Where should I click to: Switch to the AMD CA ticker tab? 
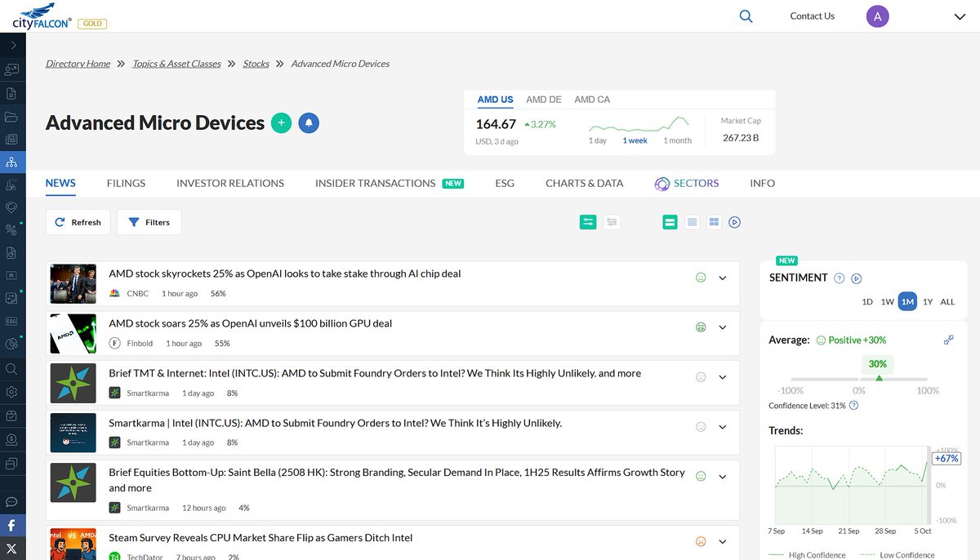[x=592, y=100]
